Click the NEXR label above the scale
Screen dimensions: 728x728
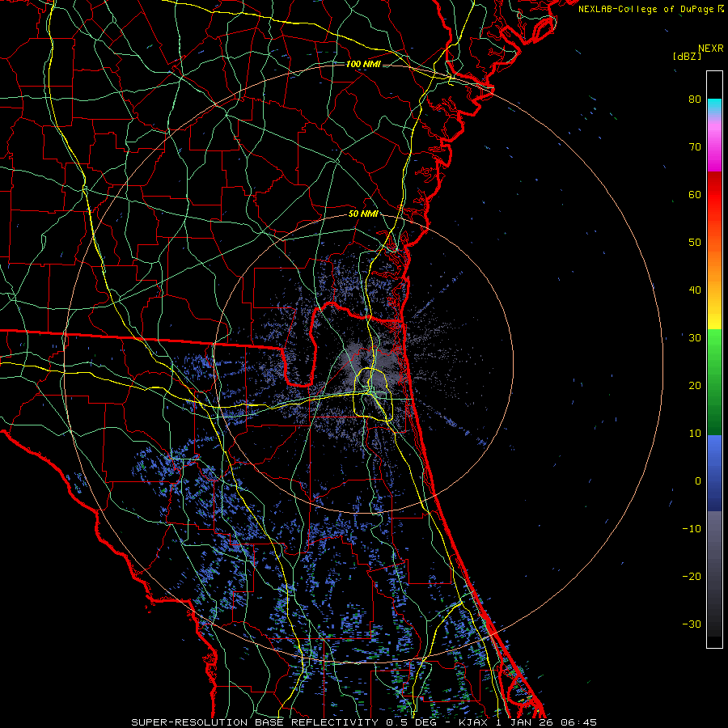pos(710,49)
